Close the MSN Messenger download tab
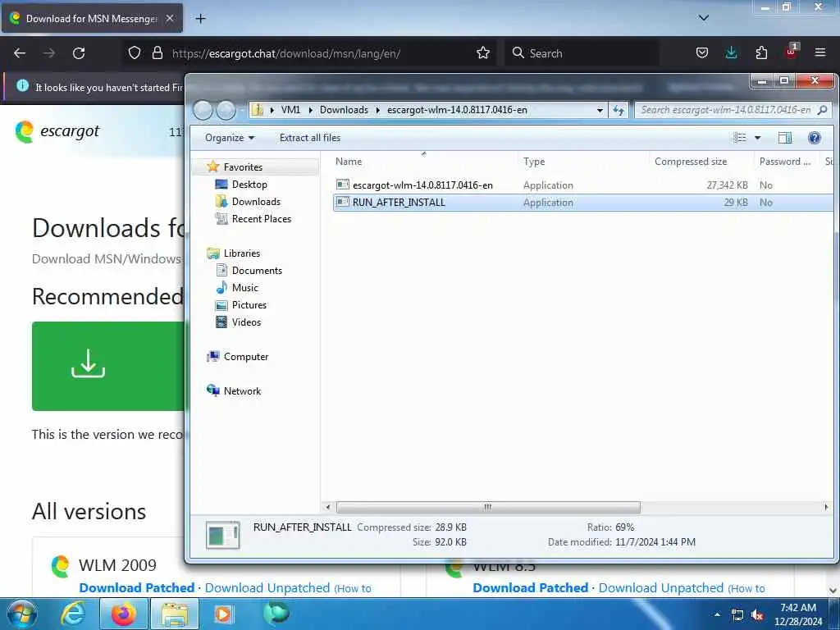This screenshot has width=840, height=630. [x=169, y=18]
